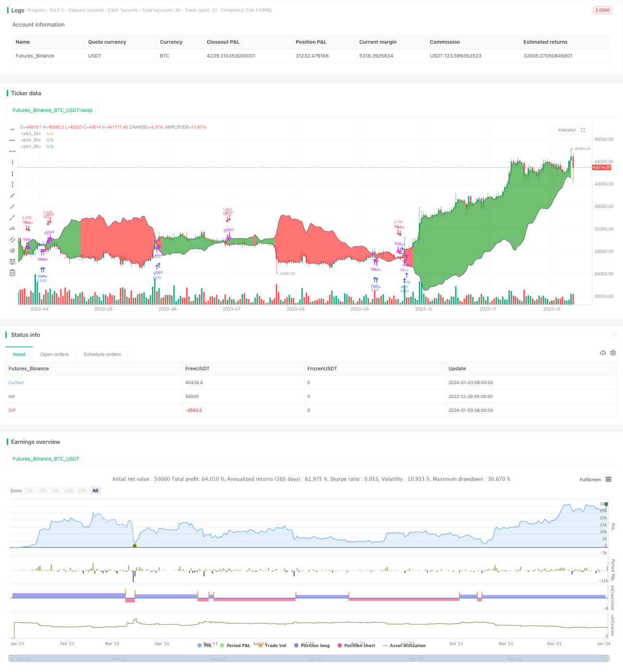Screen dimensions: 623x672
Task: Click the fullscreen icon beside Indicator
Action: (x=583, y=130)
